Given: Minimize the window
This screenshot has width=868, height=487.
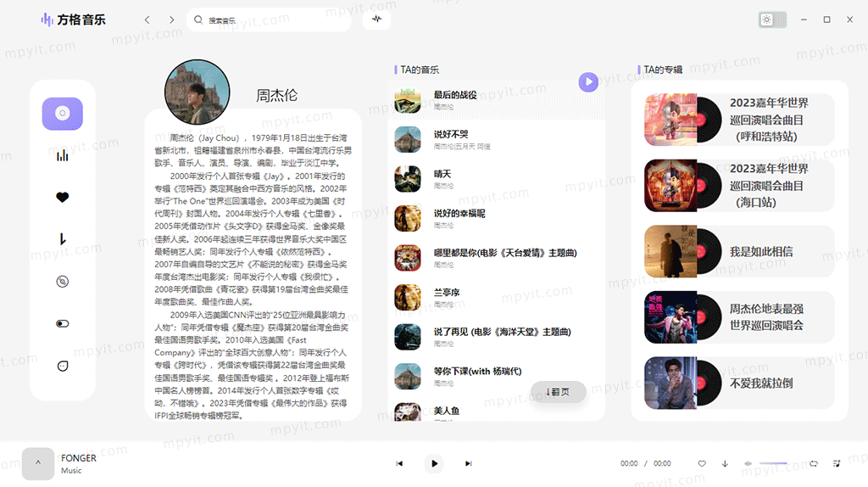Looking at the screenshot, I should coord(804,20).
